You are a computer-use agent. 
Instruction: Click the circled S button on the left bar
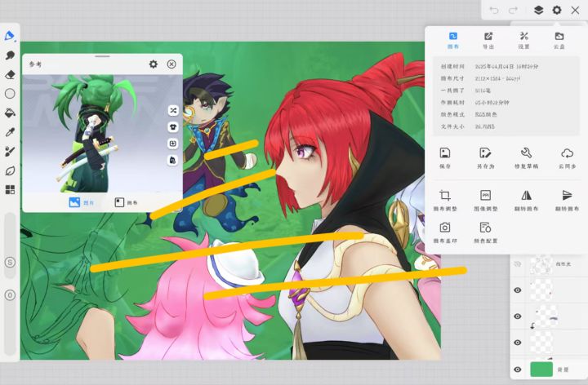tap(10, 262)
